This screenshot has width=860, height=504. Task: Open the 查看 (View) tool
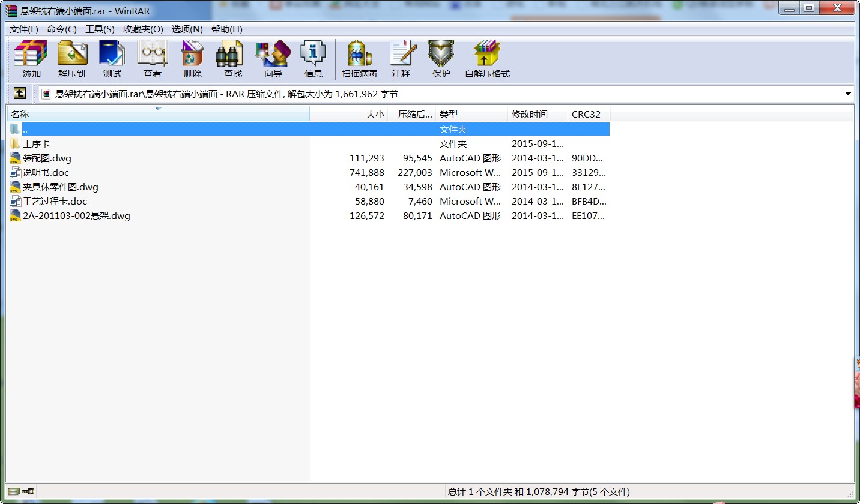pos(153,59)
